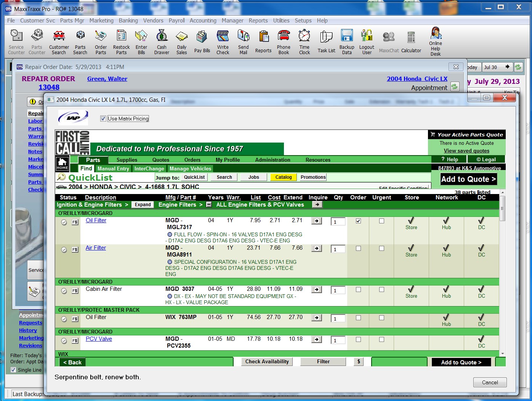Image resolution: width=532 pixels, height=401 pixels.
Task: Open the Green, Walter customer link
Action: [107, 79]
